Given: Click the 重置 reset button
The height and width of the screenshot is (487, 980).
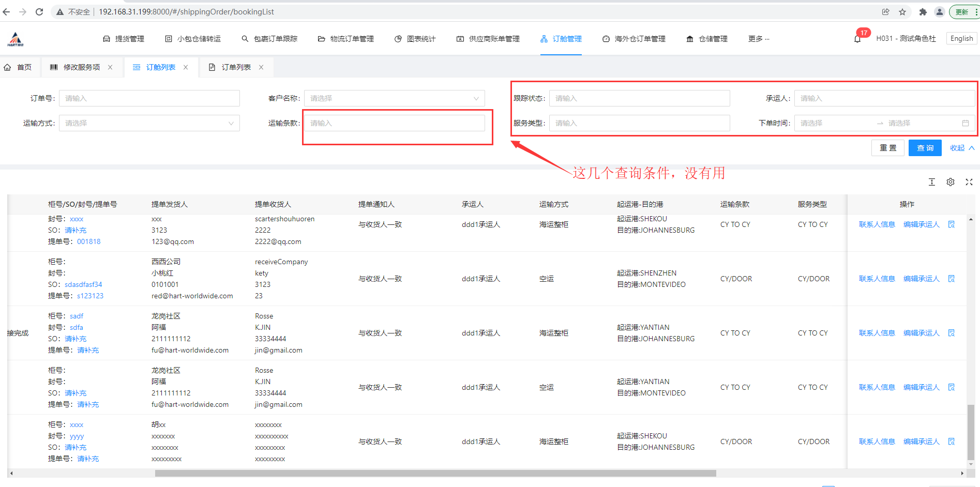Looking at the screenshot, I should 887,148.
